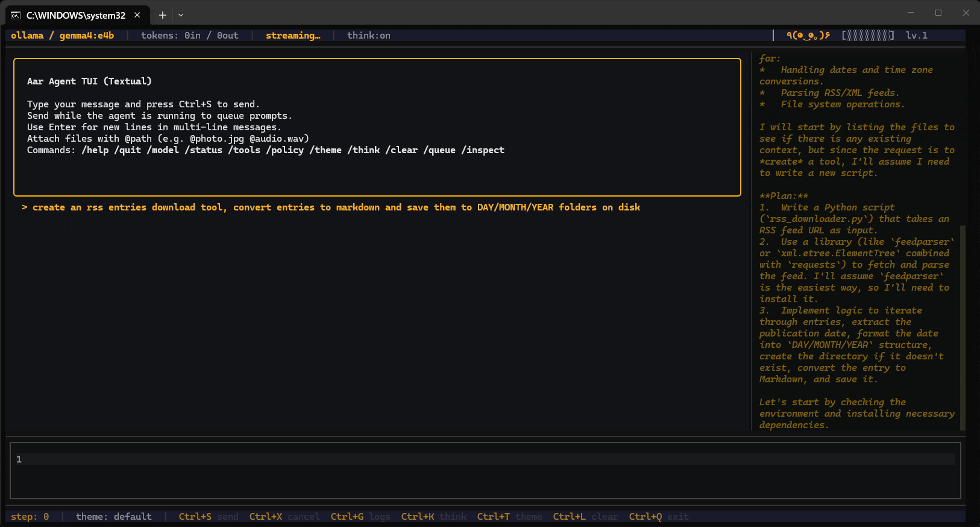This screenshot has width=980, height=527.
Task: Click the /quit command in welcome box
Action: tap(128, 150)
